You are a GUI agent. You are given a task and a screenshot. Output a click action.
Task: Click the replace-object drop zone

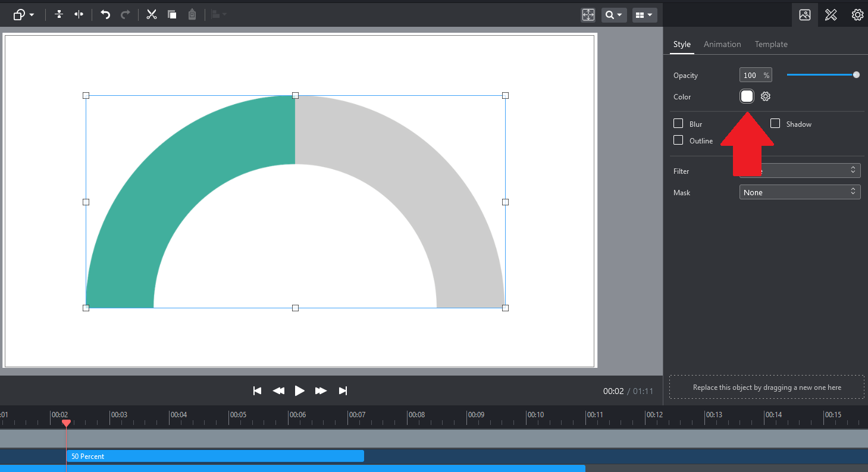point(767,387)
